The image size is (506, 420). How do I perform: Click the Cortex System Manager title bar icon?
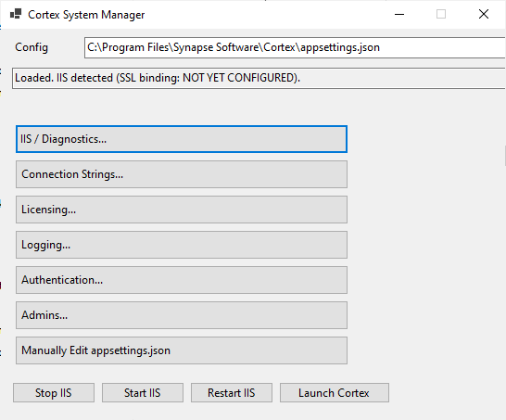click(x=16, y=14)
